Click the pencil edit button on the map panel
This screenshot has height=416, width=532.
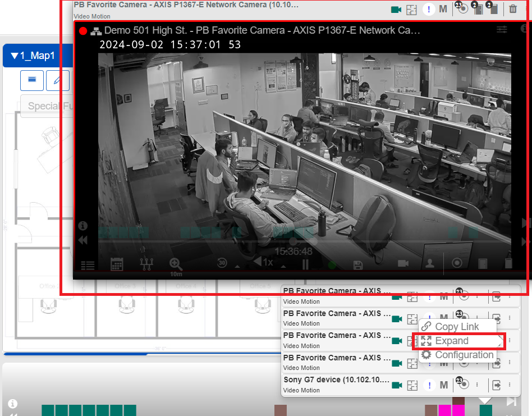pos(58,80)
